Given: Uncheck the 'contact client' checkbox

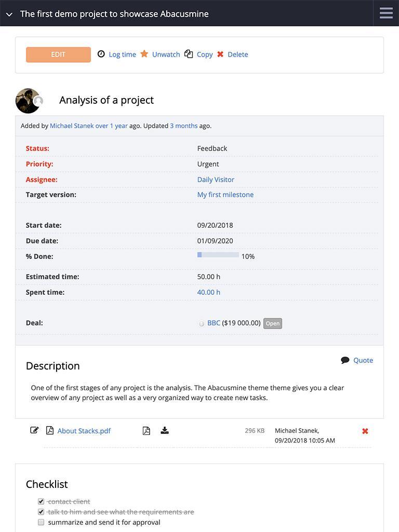Looking at the screenshot, I should point(41,501).
